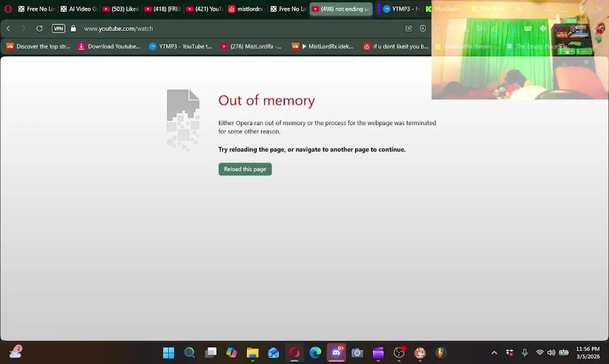Open the Download Youtube... bookmark
This screenshot has height=364, width=609.
(x=109, y=46)
